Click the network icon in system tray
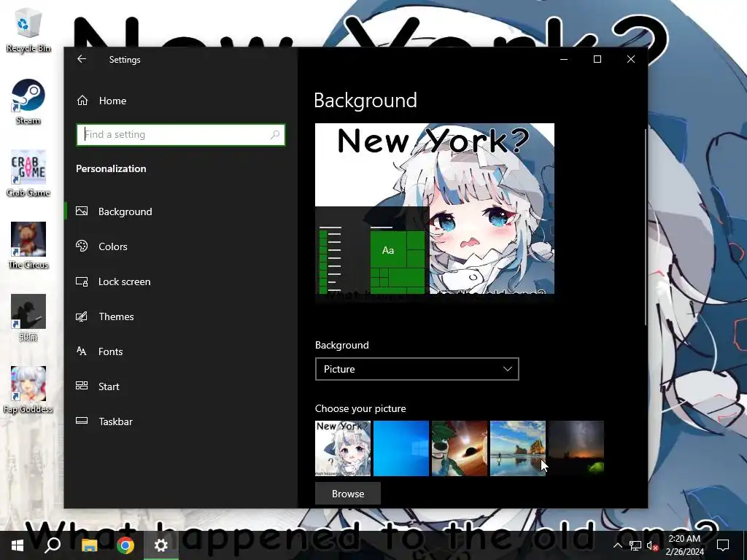This screenshot has height=560, width=747. 635,545
